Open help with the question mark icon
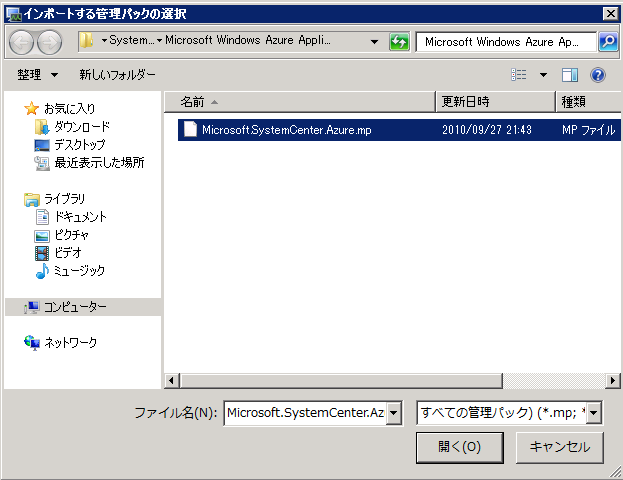This screenshot has width=623, height=480. pyautogui.click(x=598, y=75)
